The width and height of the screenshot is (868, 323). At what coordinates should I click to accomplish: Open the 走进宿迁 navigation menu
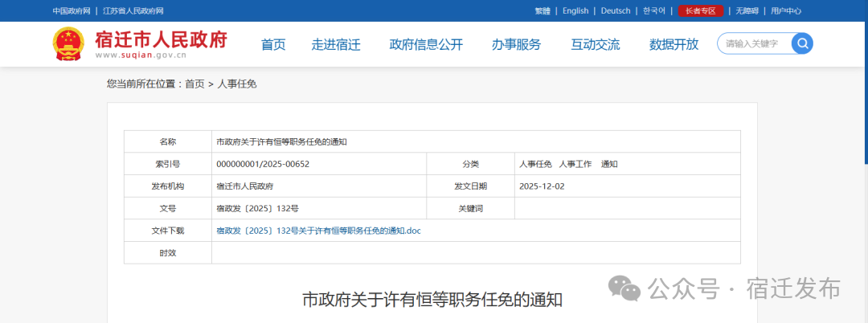tap(336, 45)
